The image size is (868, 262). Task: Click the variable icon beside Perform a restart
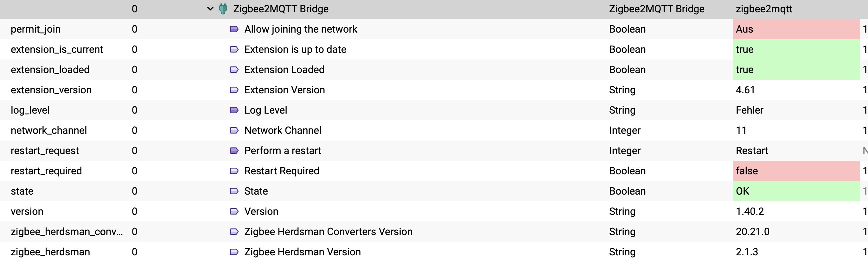pyautogui.click(x=234, y=151)
